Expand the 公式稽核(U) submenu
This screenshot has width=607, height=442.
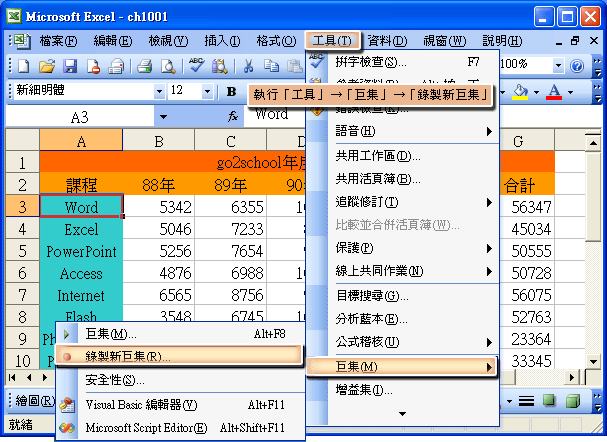coord(402,342)
